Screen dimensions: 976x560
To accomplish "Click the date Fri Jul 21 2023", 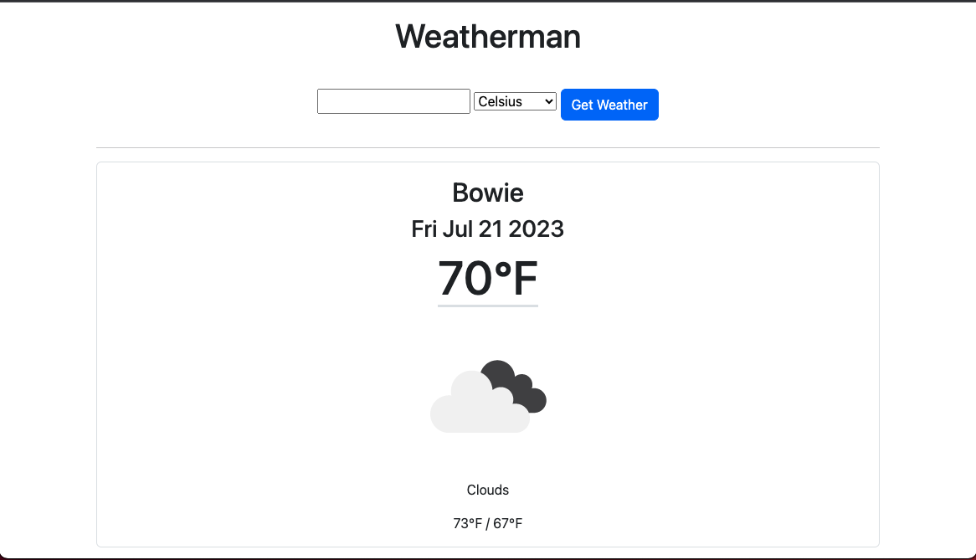I will pos(488,229).
